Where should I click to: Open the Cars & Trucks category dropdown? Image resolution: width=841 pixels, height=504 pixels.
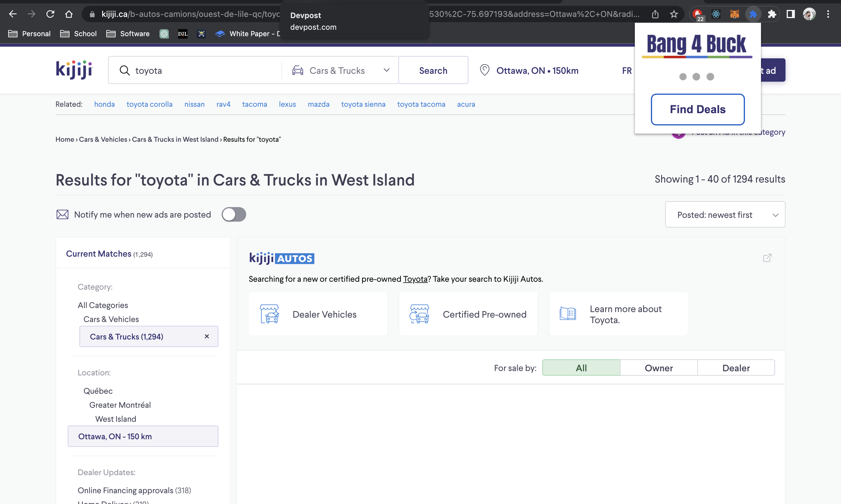point(340,70)
